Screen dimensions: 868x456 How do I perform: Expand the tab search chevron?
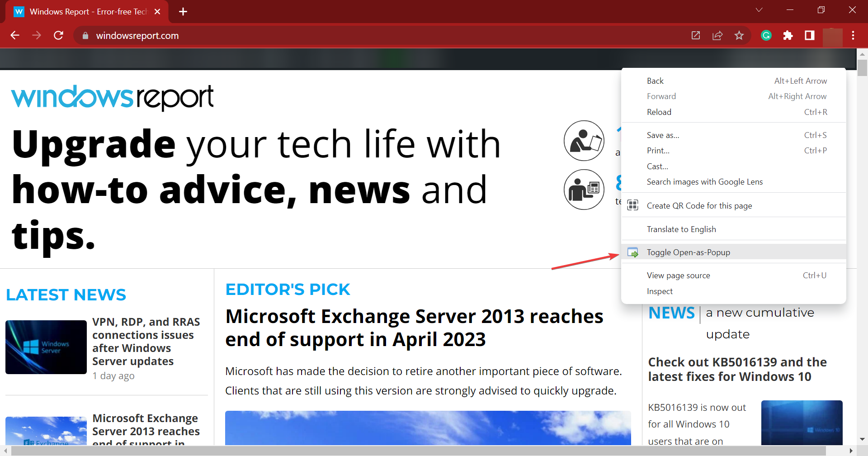coord(759,10)
